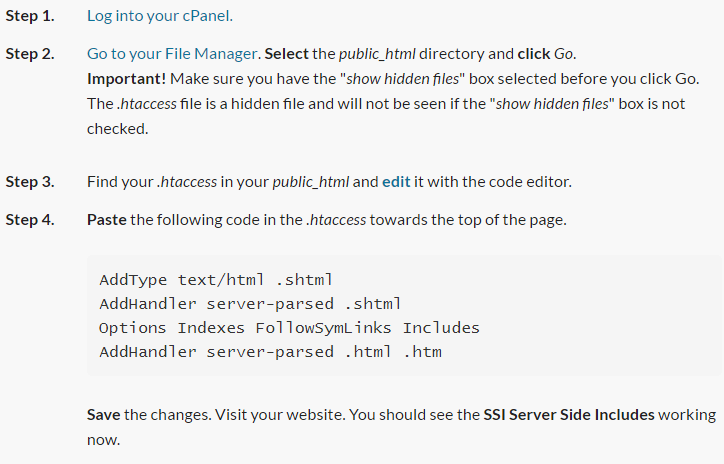724x464 pixels.
Task: Click the 'Step 4.' label
Action: pos(30,219)
